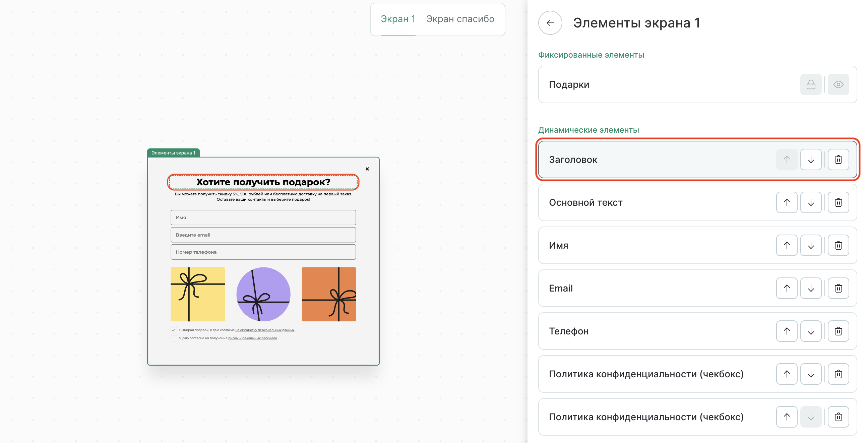Remove the Email element using trash icon

click(838, 288)
